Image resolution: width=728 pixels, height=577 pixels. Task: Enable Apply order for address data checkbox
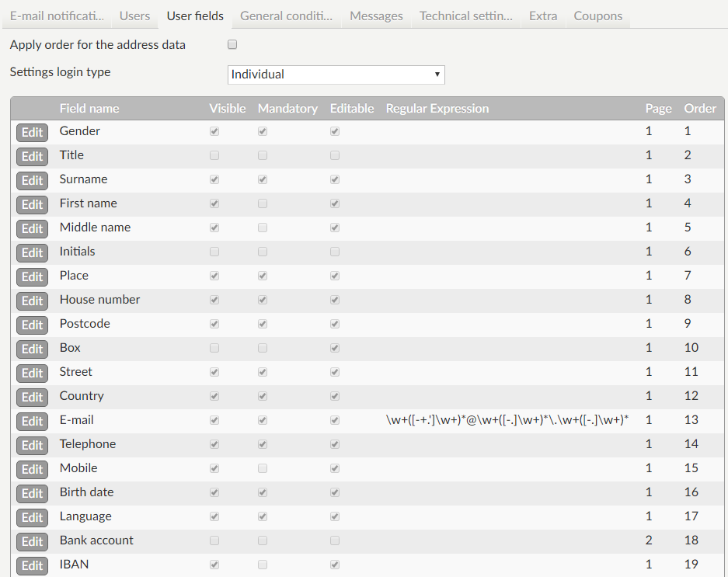click(x=232, y=45)
